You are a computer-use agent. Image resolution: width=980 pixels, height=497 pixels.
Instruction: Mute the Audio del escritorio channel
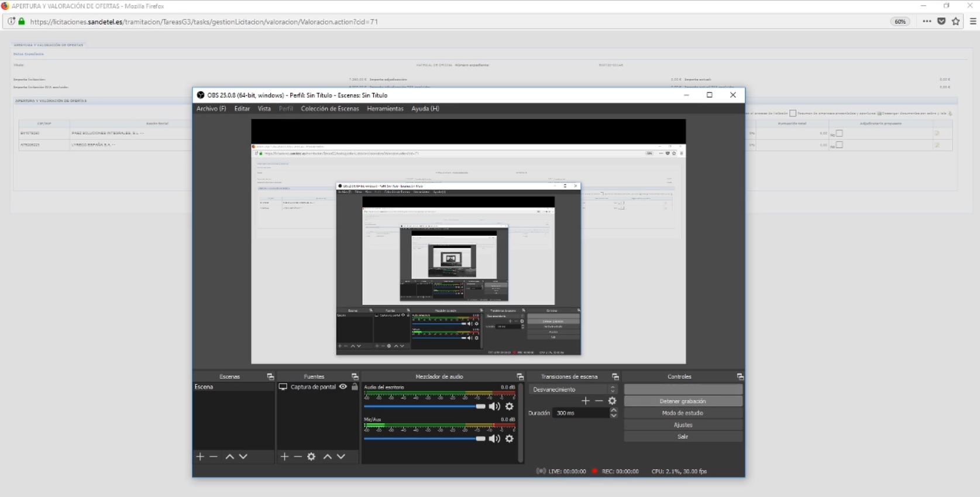coord(494,406)
